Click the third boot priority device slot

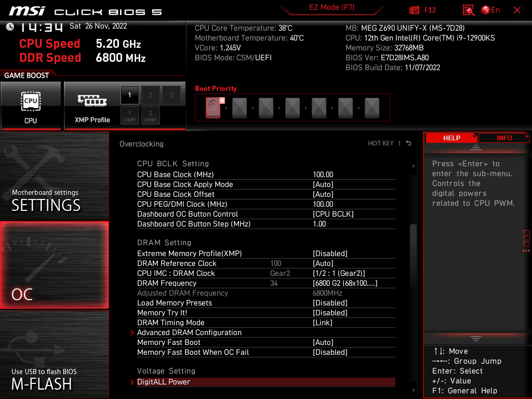266,108
